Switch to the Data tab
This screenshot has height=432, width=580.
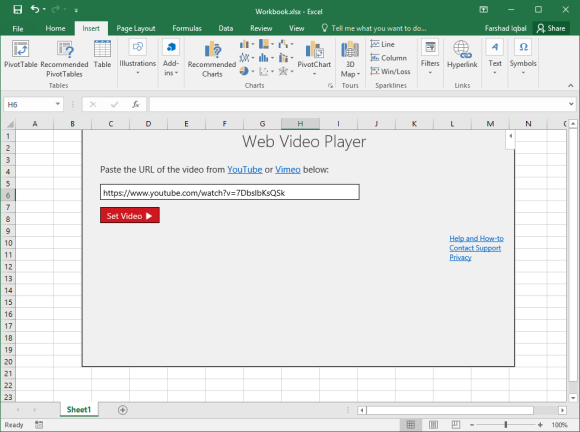coord(226,28)
